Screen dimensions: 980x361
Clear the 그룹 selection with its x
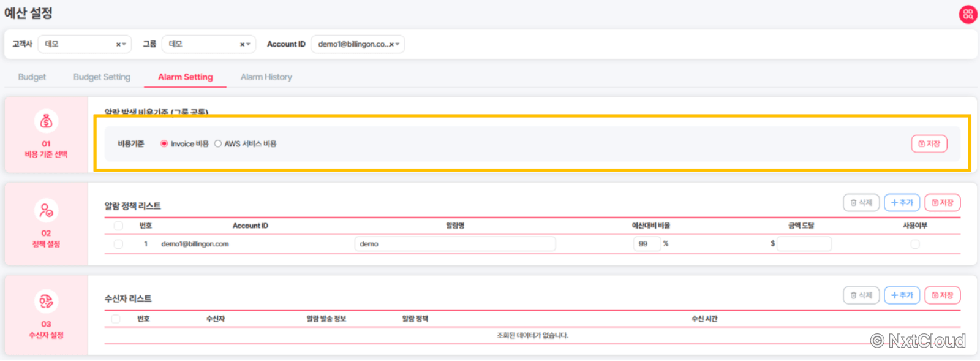click(x=242, y=44)
